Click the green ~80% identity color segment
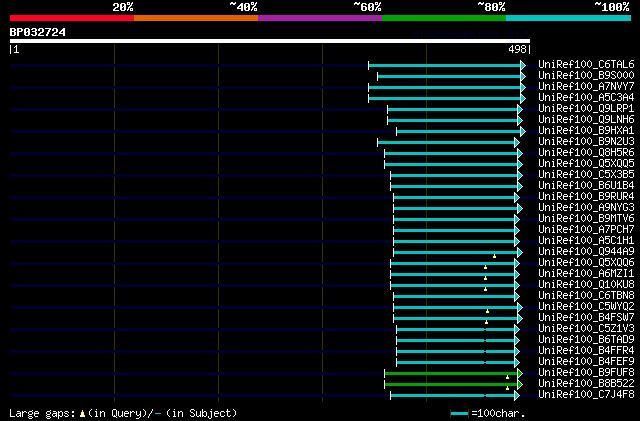The height and width of the screenshot is (421, 640). pyautogui.click(x=444, y=18)
